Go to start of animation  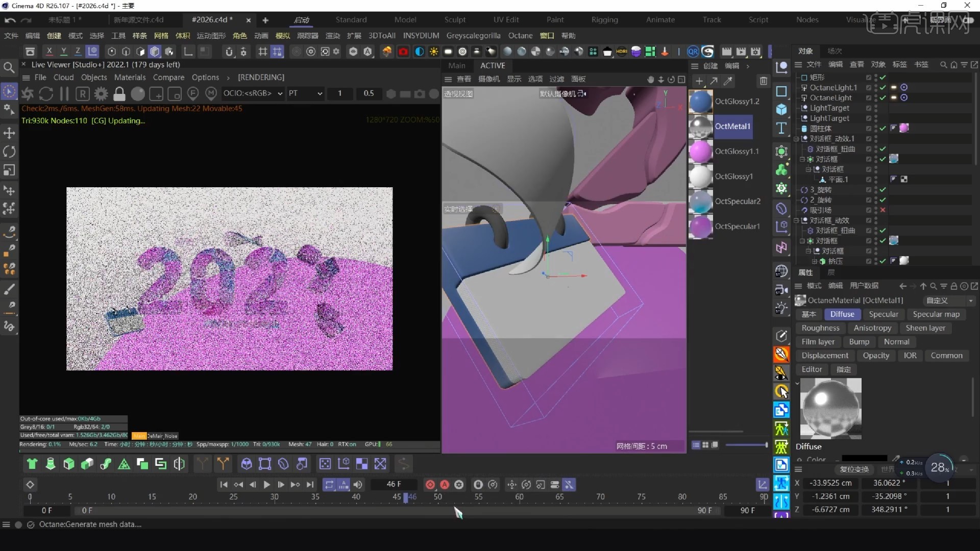[224, 485]
